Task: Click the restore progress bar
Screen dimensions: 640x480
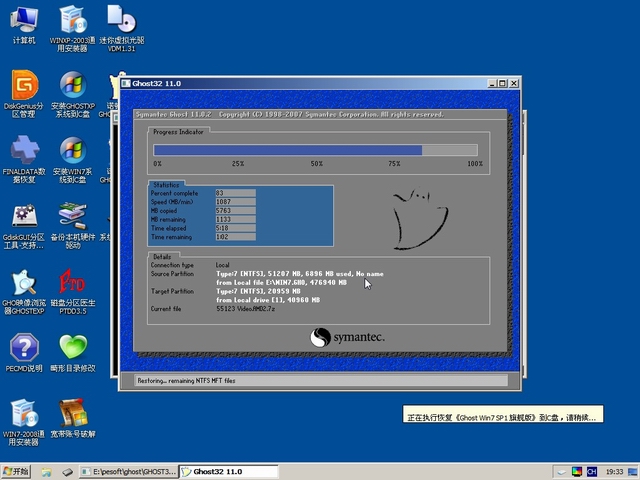Action: click(316, 150)
